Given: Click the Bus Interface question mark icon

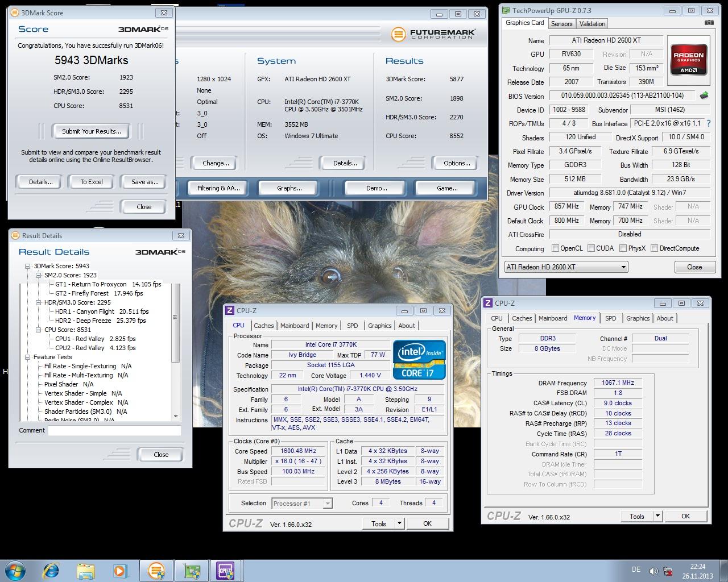Looking at the screenshot, I should click(x=708, y=123).
